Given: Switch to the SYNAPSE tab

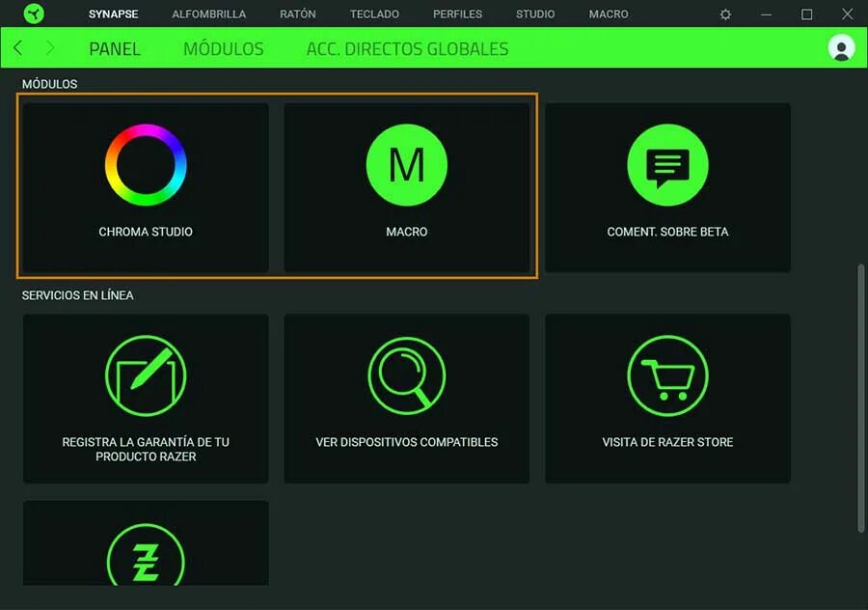Looking at the screenshot, I should [x=114, y=14].
